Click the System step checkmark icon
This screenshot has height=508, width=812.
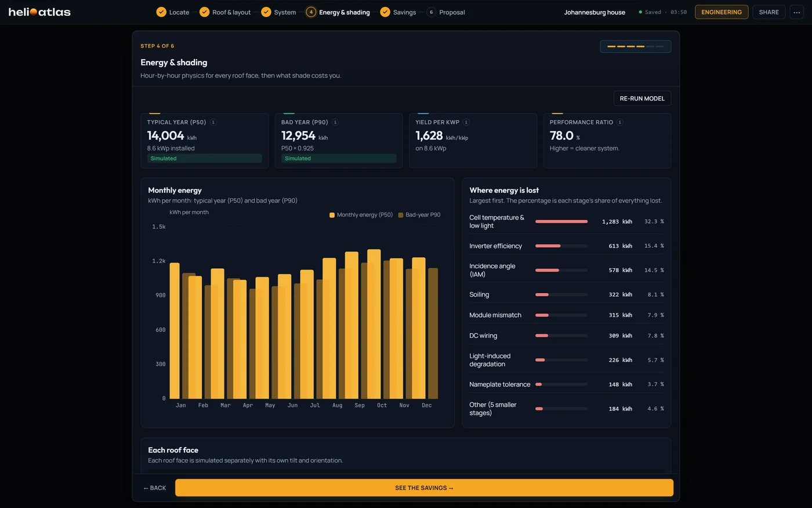[x=266, y=12]
